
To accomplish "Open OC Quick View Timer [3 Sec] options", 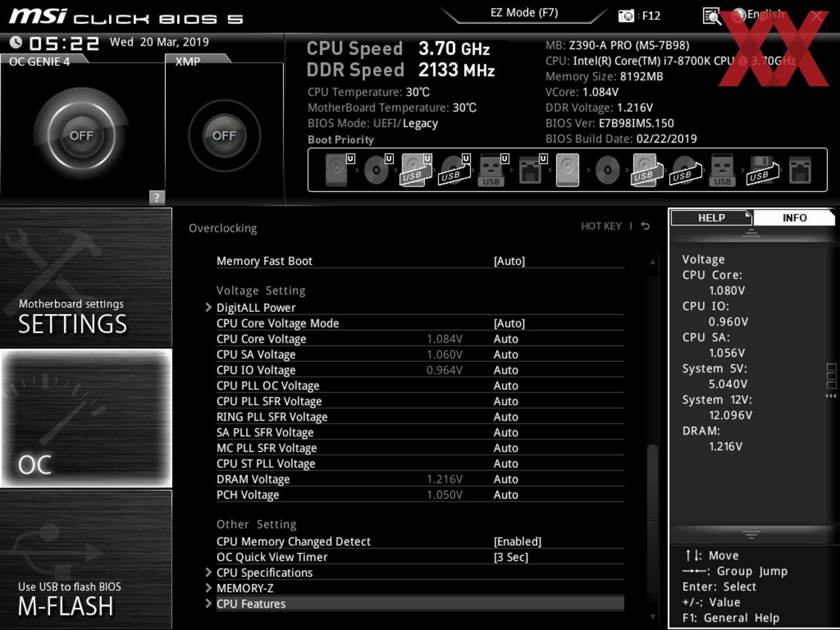I will (511, 556).
